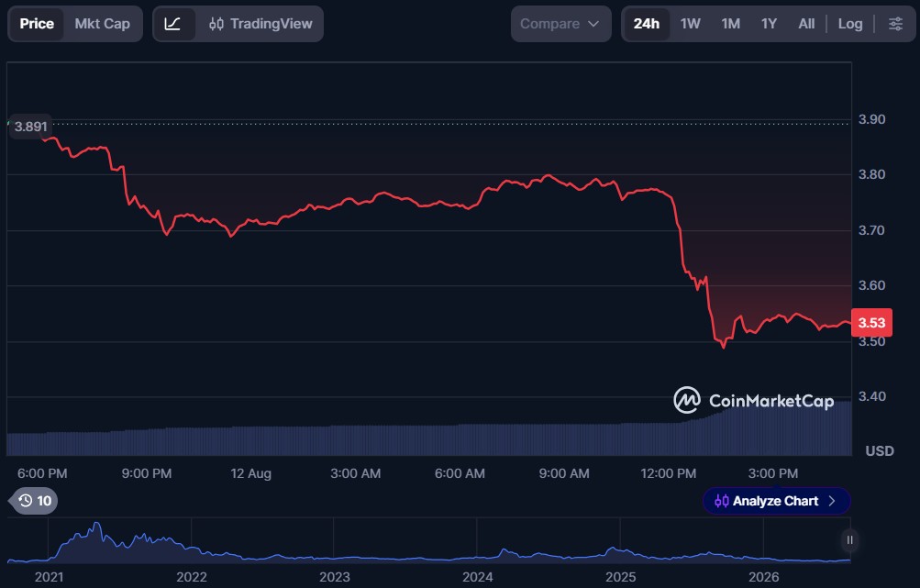
Task: Click the Analyze Chart button
Action: pos(776,501)
